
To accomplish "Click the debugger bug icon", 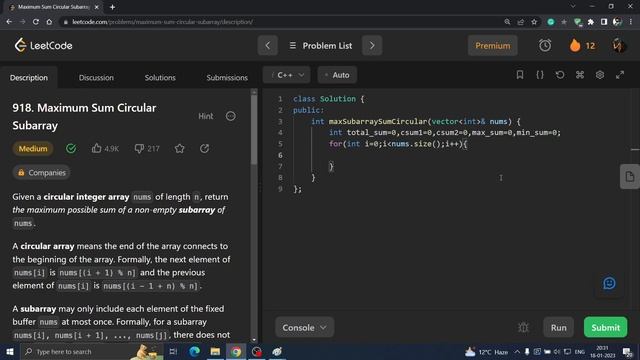I will 523,327.
